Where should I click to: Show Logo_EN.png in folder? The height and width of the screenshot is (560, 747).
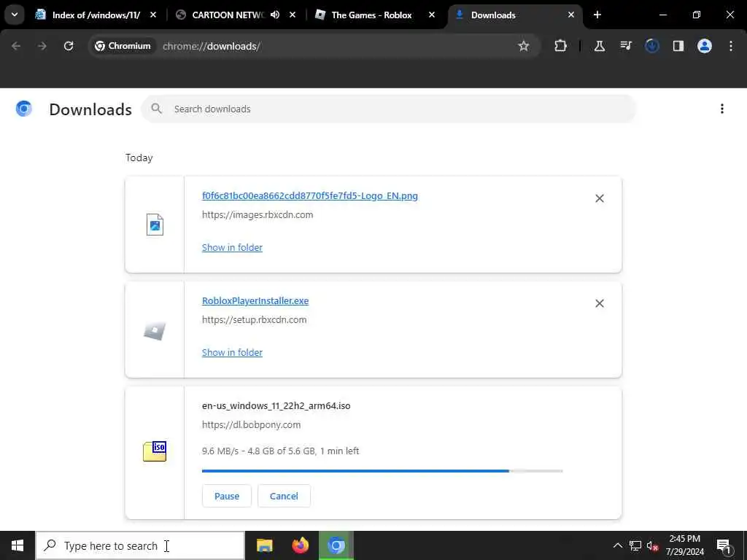pos(232,248)
